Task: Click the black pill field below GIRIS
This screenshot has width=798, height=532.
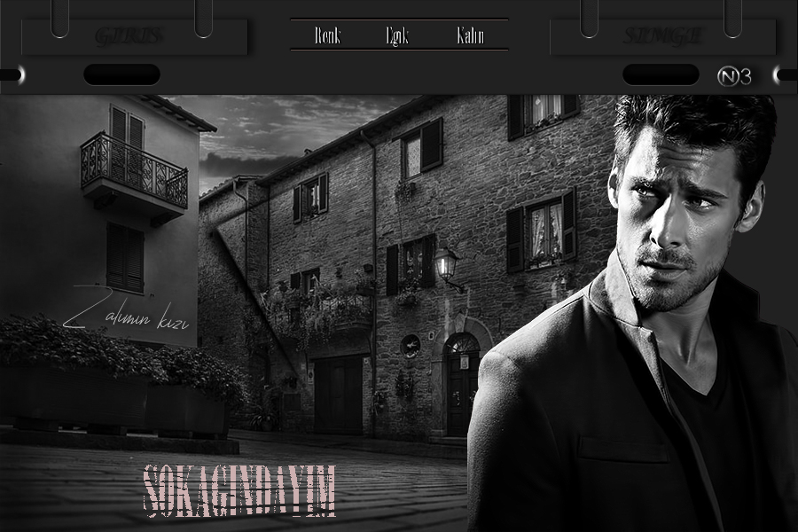Action: point(122,74)
